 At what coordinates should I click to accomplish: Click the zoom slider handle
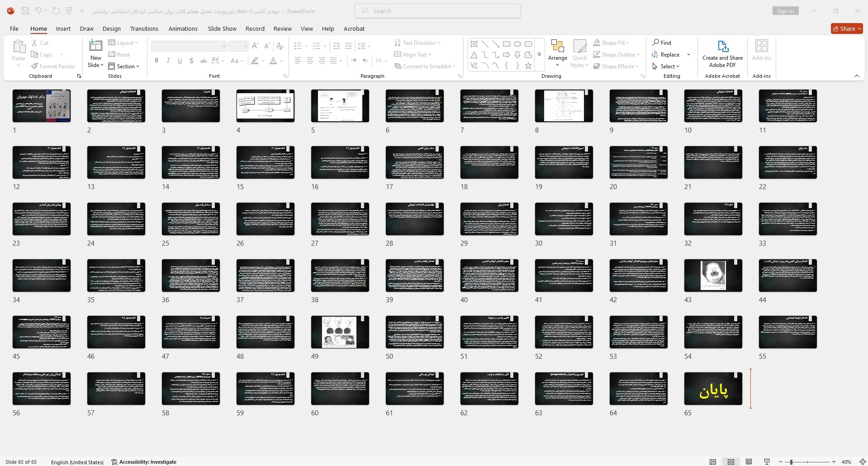point(791,462)
